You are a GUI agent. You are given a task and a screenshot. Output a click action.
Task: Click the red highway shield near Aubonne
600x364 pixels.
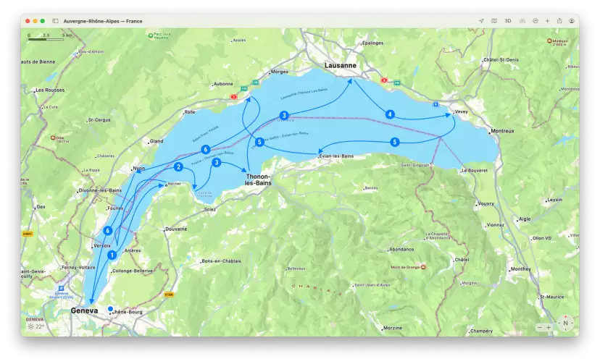[233, 97]
